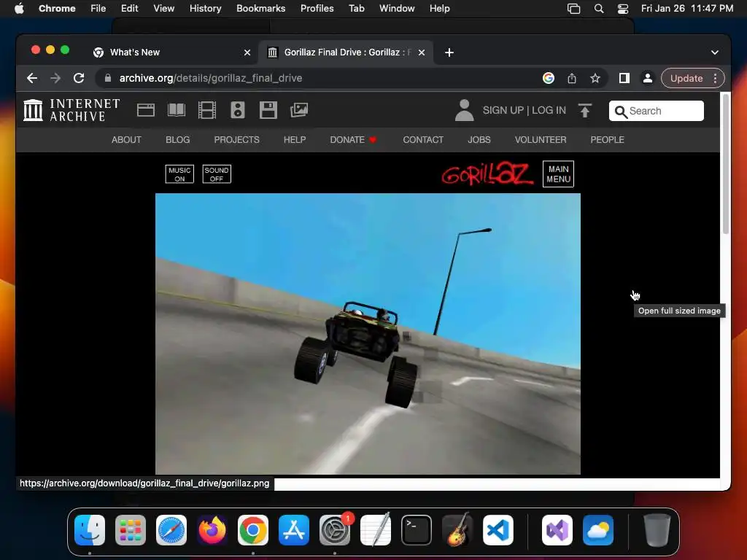Open the Chrome profile icon
The width and height of the screenshot is (747, 560).
(648, 78)
